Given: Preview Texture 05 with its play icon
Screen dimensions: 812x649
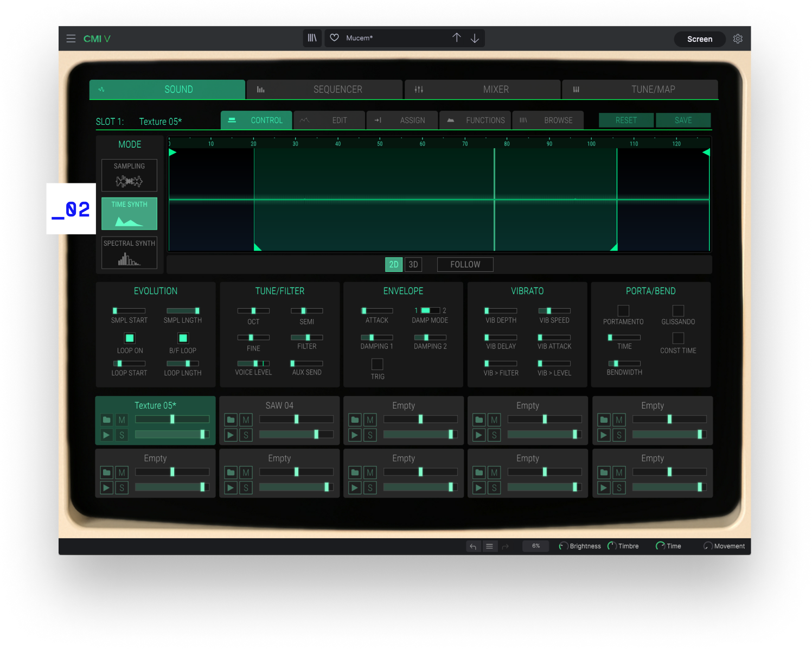Looking at the screenshot, I should click(106, 434).
